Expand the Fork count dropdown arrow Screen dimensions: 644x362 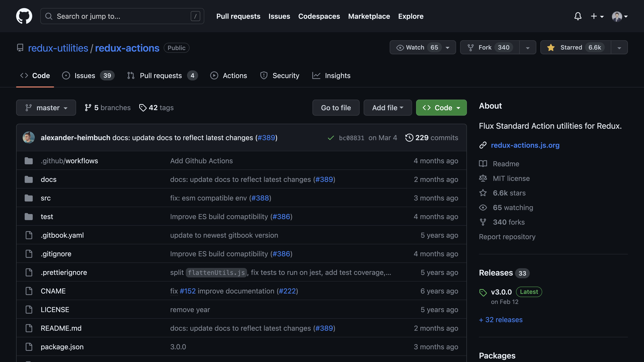pos(527,47)
